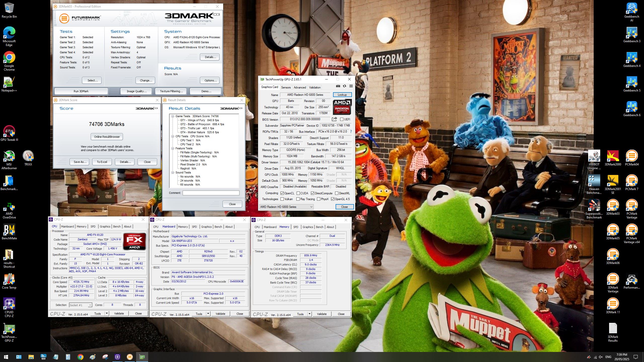This screenshot has height=362, width=644.
Task: Launch Geekbench 6 desktop shortcut
Action: [632, 109]
